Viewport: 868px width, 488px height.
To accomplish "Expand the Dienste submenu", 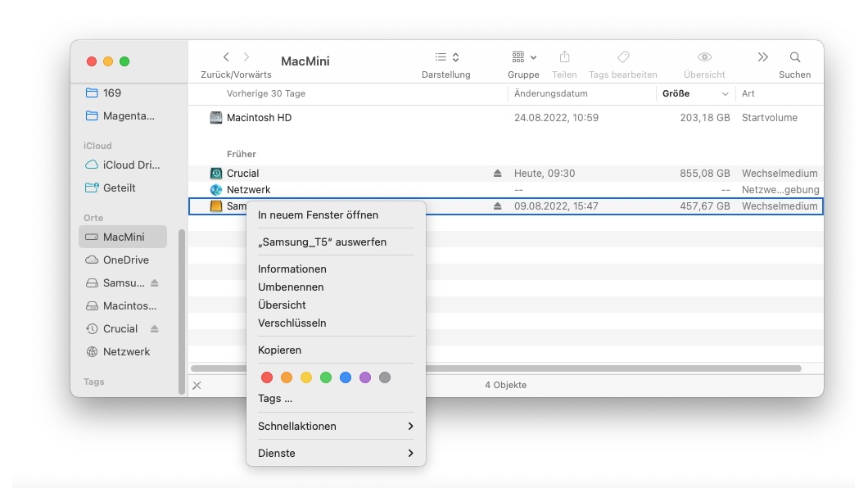I will [x=336, y=453].
